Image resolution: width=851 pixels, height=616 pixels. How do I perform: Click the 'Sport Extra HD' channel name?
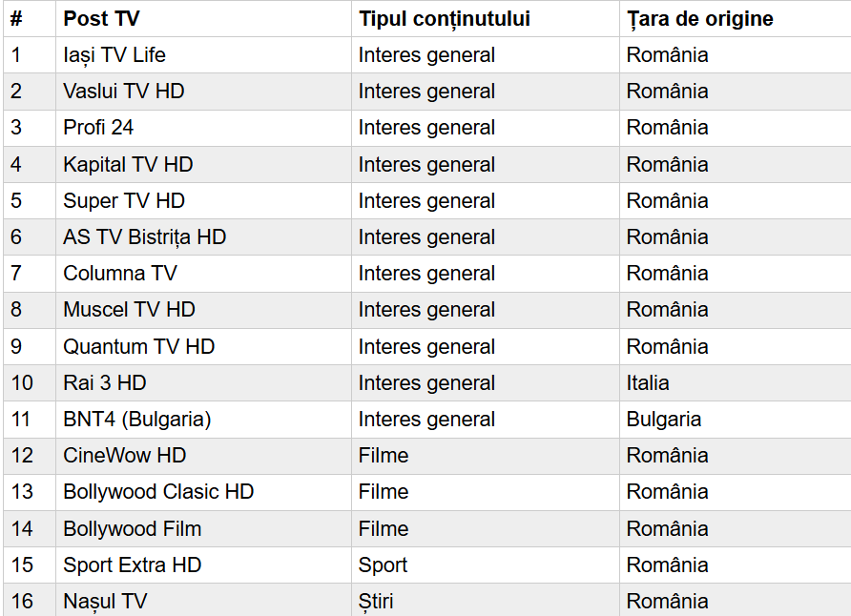pyautogui.click(x=133, y=565)
